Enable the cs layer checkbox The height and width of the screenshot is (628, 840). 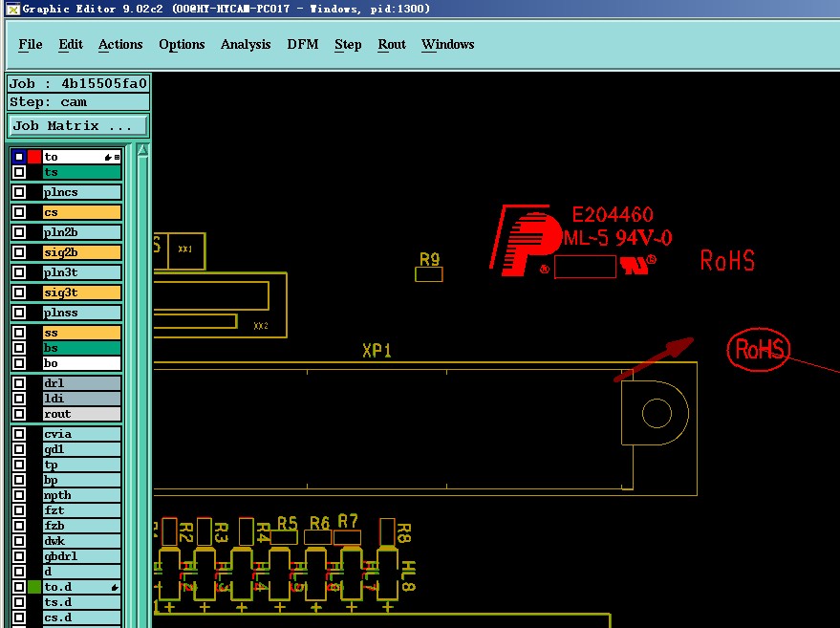click(x=19, y=213)
